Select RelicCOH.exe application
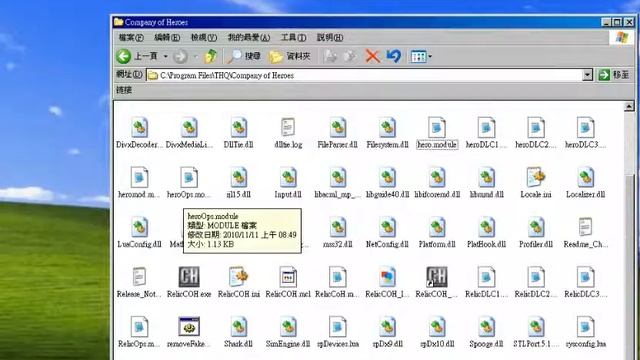 189,282
